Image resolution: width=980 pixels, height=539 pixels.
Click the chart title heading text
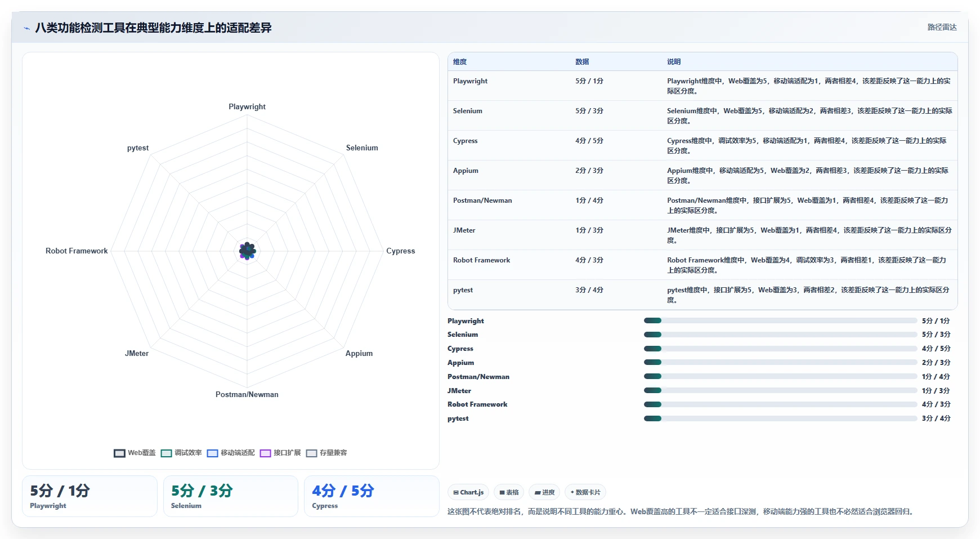[153, 28]
